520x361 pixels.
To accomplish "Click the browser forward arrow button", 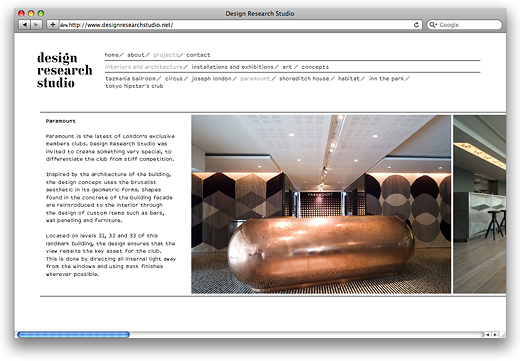I will point(36,25).
